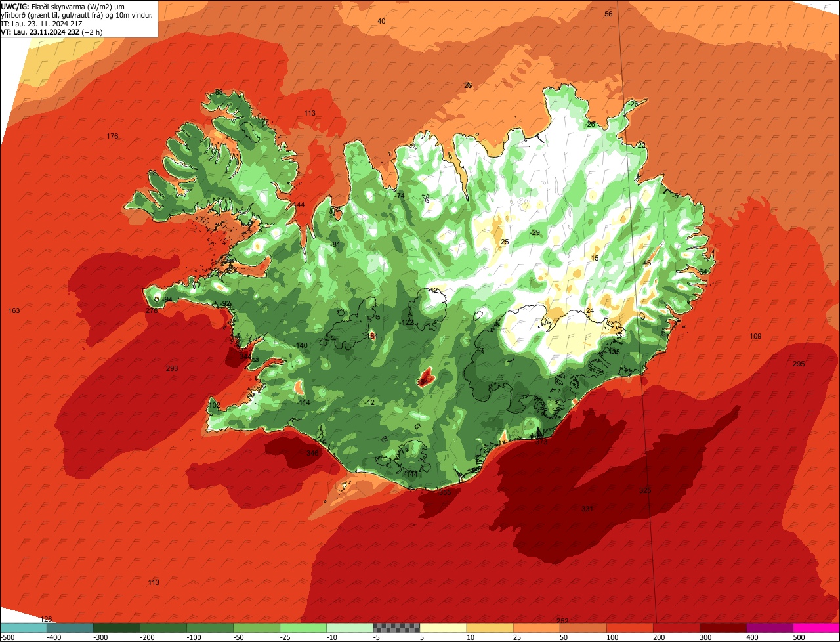Pick the -200 to -100 dark green legend swatch
This screenshot has width=840, height=642.
(x=163, y=628)
